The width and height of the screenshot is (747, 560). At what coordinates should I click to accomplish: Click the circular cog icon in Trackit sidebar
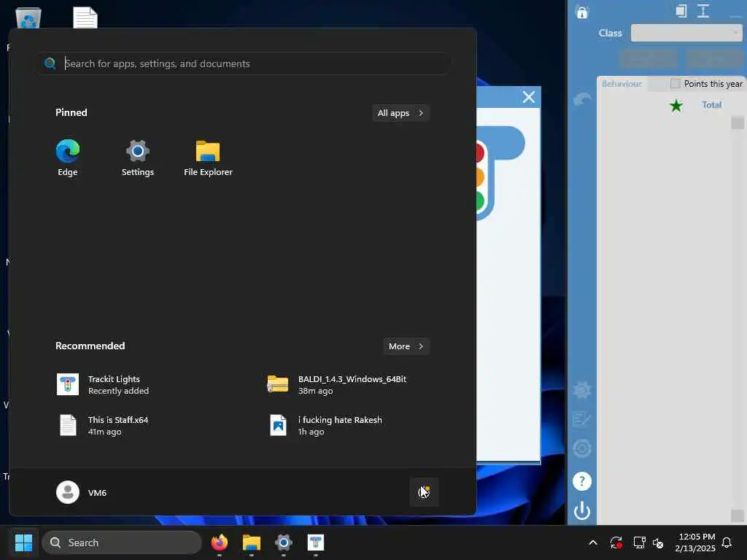[581, 448]
